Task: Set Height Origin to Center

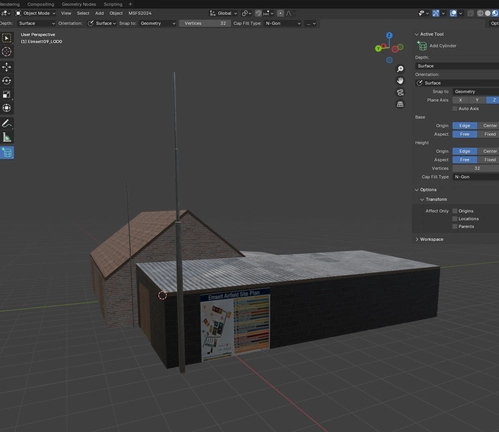Action: [488, 151]
